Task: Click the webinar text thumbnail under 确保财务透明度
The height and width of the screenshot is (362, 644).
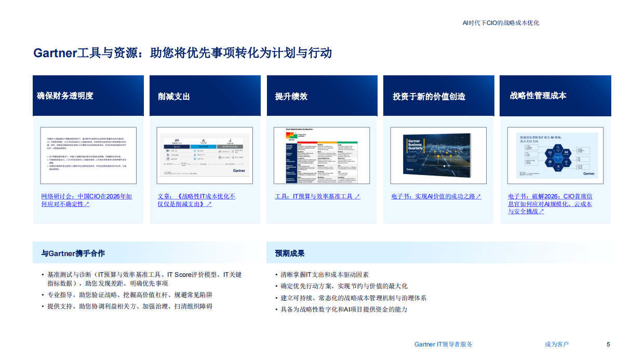Action: coord(88,155)
